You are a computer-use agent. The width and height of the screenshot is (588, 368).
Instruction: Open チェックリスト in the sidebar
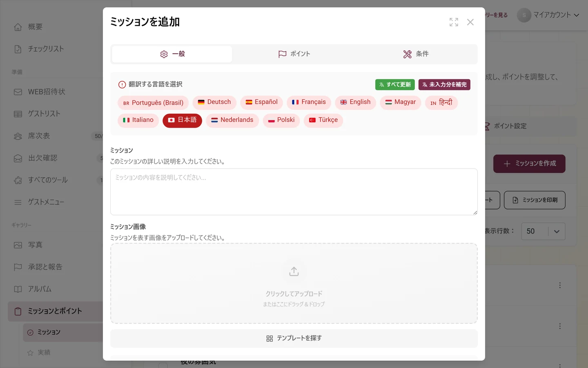coord(46,49)
